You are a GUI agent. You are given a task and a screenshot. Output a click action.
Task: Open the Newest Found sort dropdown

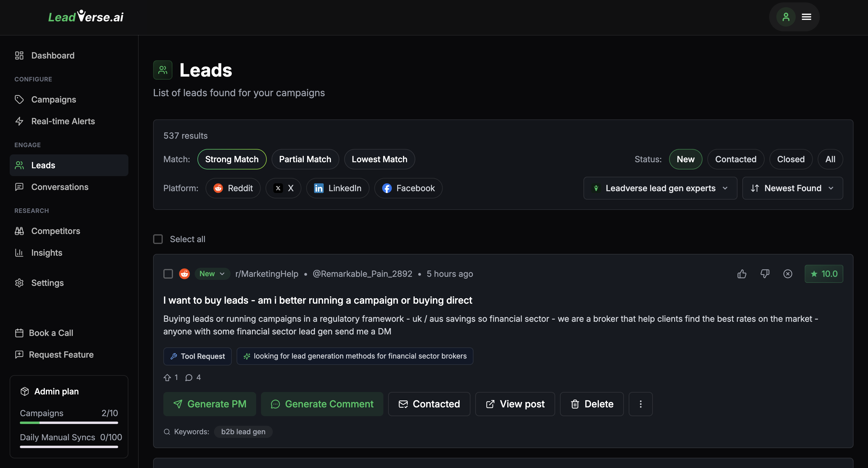(792, 188)
